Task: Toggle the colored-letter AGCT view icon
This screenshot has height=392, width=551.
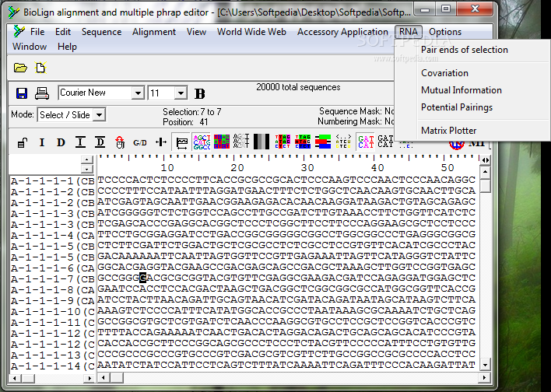Action: tap(202, 142)
